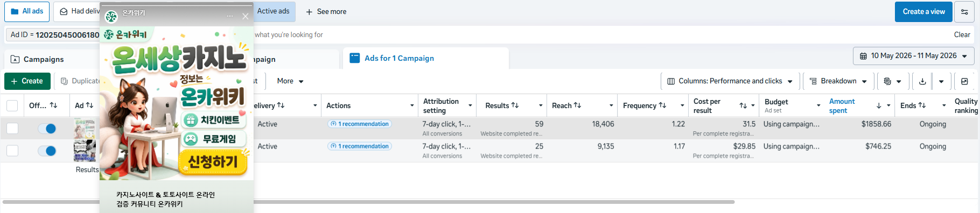Sort by Ends column arrows

point(922,105)
